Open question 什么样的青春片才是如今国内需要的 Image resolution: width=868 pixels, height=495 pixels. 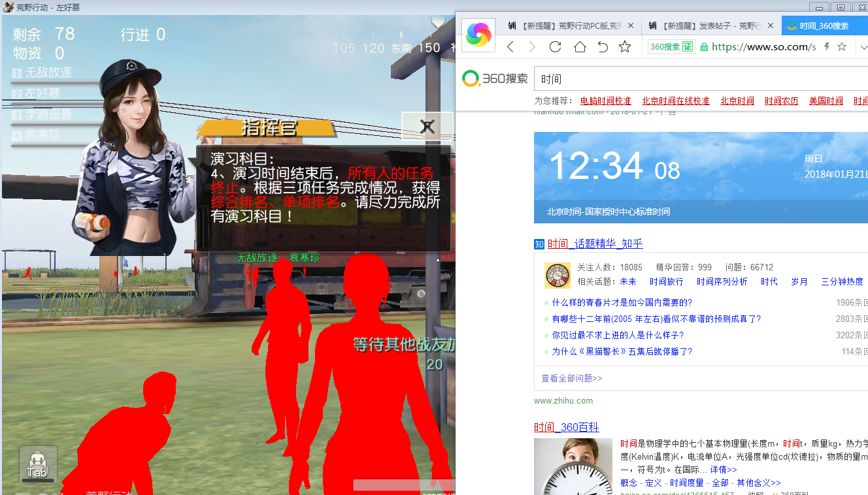coord(622,303)
